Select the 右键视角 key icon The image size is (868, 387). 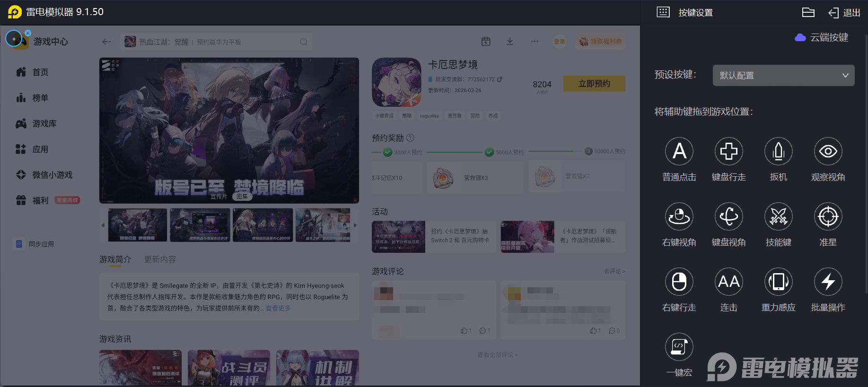pos(679,216)
